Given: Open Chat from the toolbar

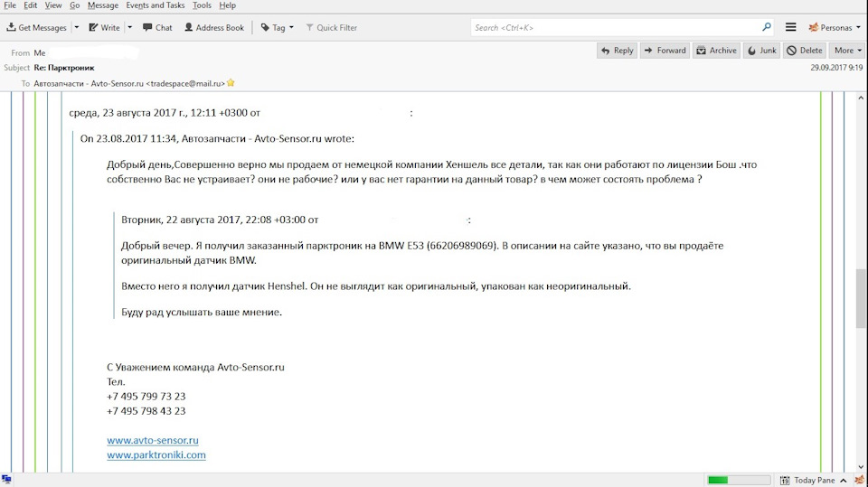Looking at the screenshot, I should click(x=157, y=28).
